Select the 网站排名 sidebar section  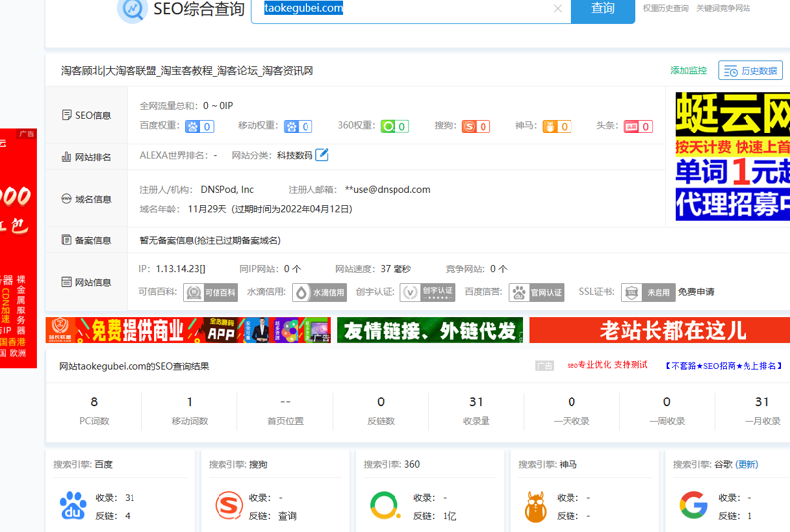pos(86,157)
